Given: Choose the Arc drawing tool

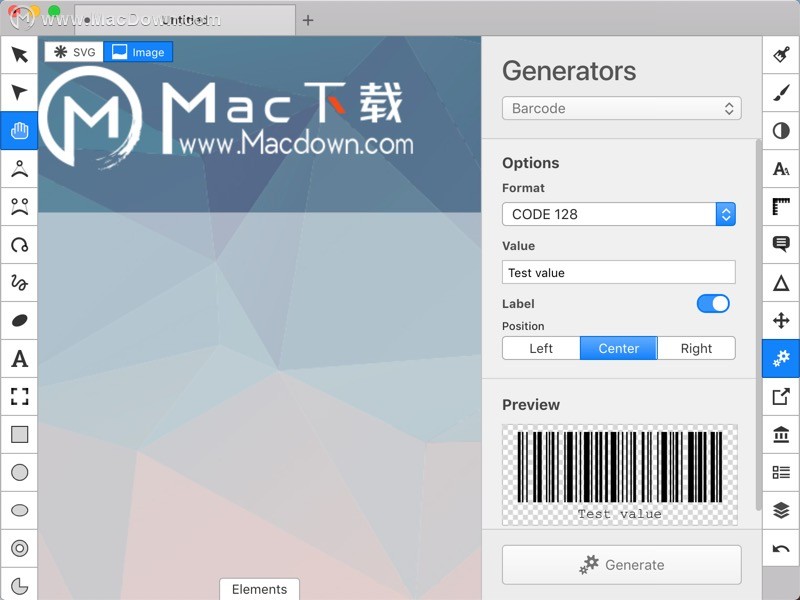Looking at the screenshot, I should [x=19, y=245].
